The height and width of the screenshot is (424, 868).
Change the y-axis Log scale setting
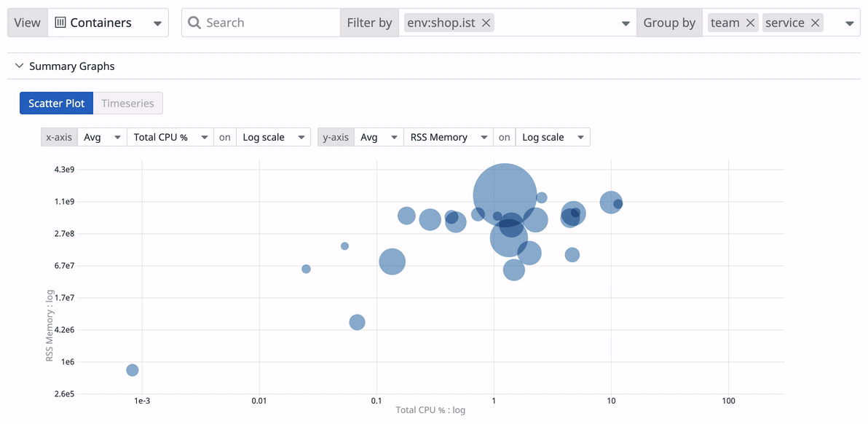coord(552,137)
